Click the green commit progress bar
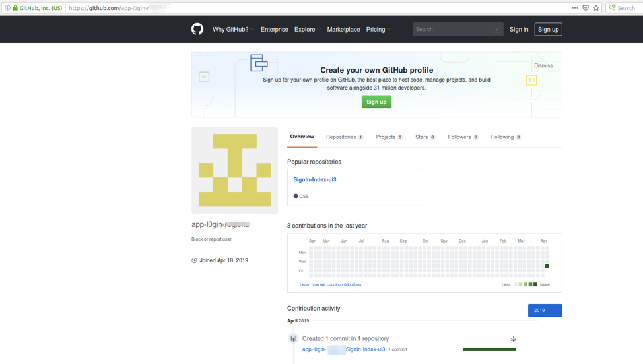The image size is (643, 364). pyautogui.click(x=489, y=349)
